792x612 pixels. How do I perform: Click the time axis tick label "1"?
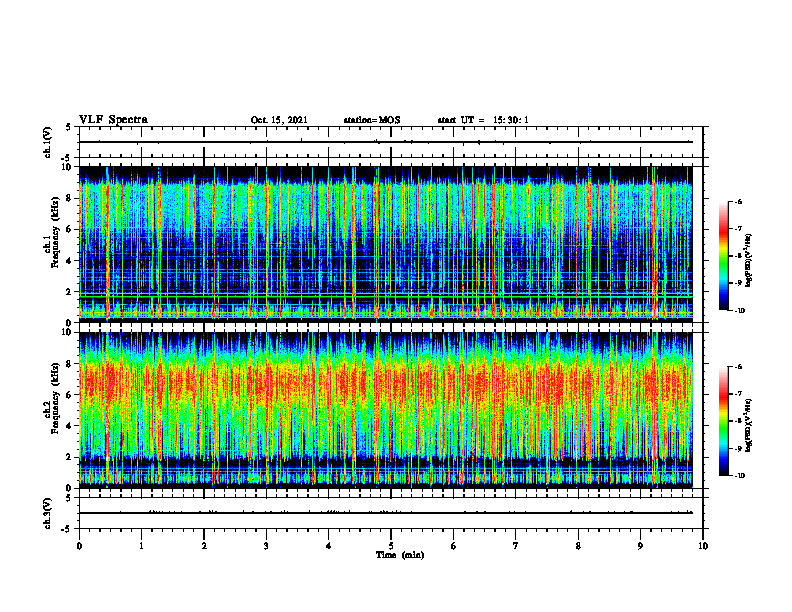click(x=141, y=546)
